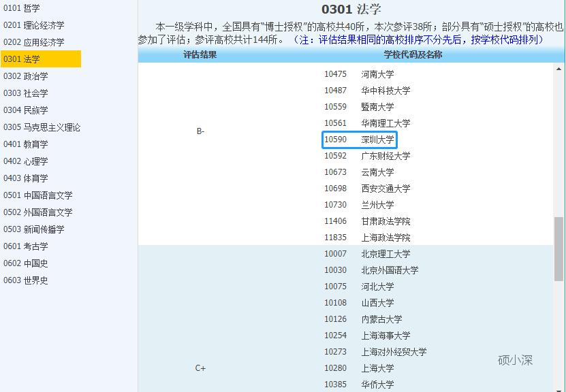This screenshot has height=392, width=566.
Task: Select the 0601 考古学 entry
Action: coord(27,246)
